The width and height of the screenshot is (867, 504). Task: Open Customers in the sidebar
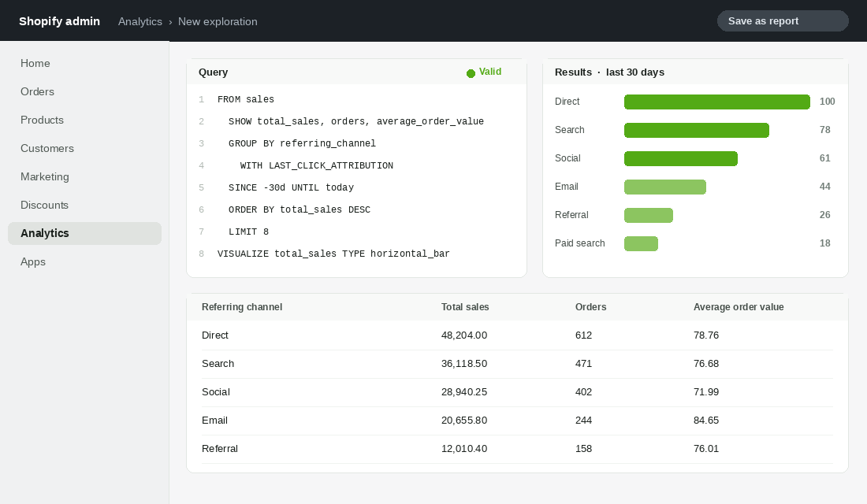coord(84,149)
